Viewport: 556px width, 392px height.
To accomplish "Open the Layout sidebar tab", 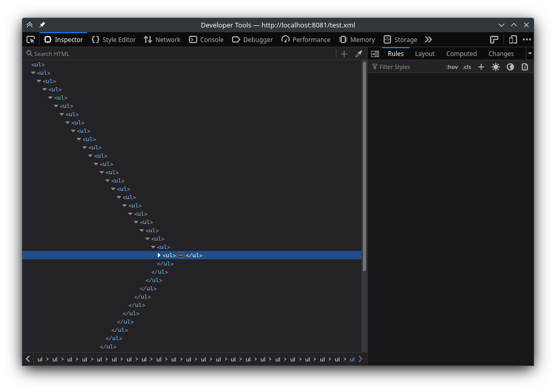I will (425, 53).
